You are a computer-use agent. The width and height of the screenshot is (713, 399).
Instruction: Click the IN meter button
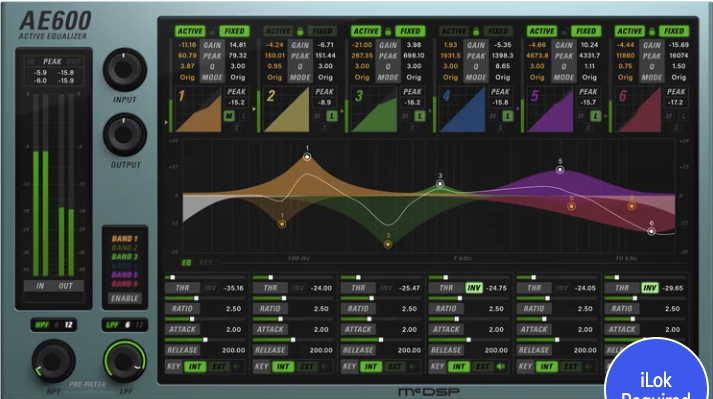[x=40, y=286]
